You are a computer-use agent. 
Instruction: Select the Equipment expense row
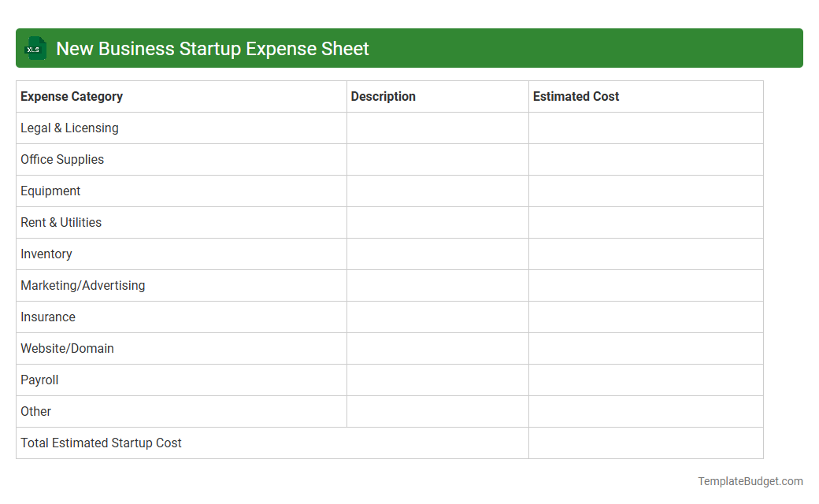[x=50, y=191]
